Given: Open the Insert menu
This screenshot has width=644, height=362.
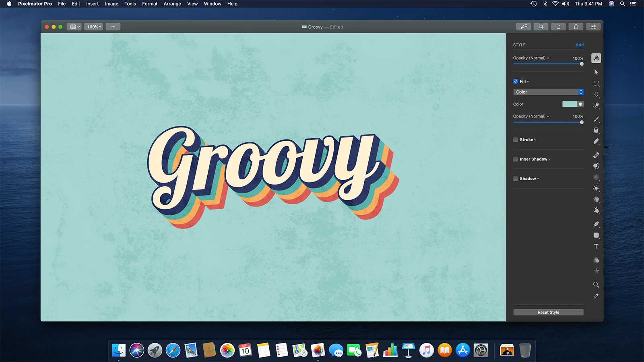Looking at the screenshot, I should (92, 4).
